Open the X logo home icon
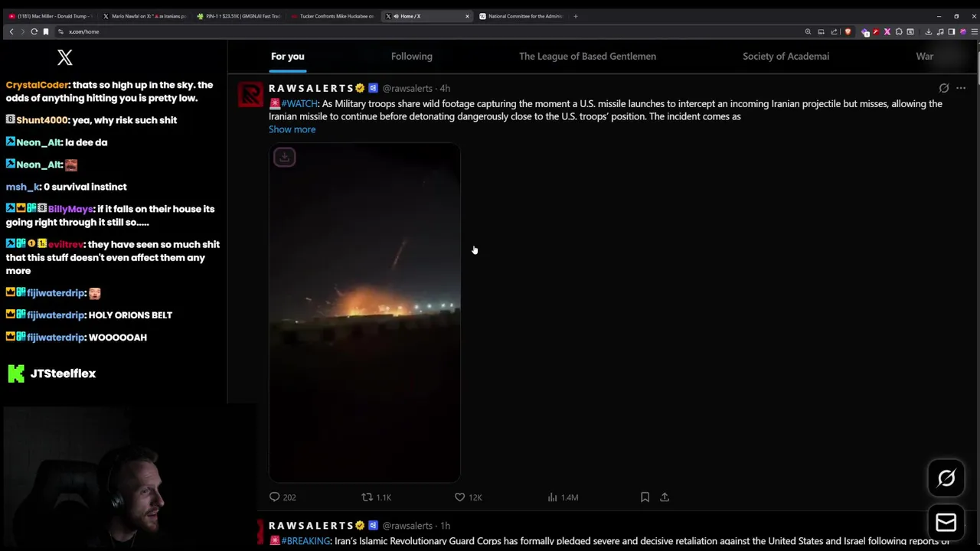 click(65, 57)
